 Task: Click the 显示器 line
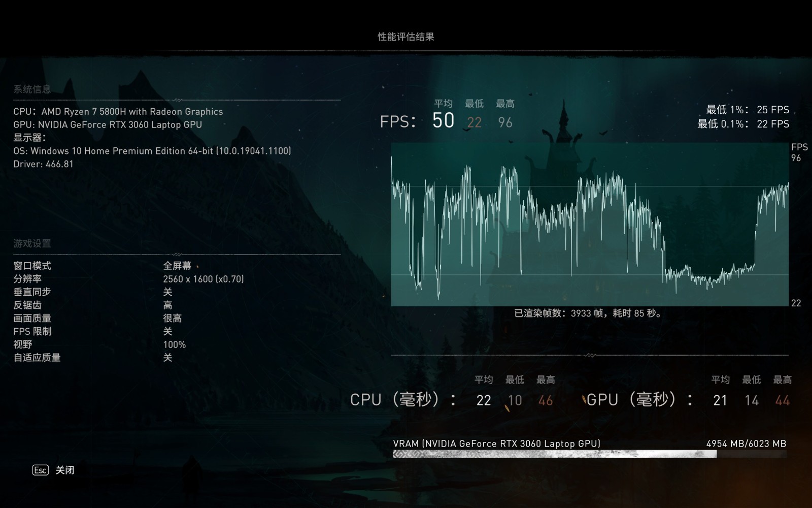(x=29, y=138)
